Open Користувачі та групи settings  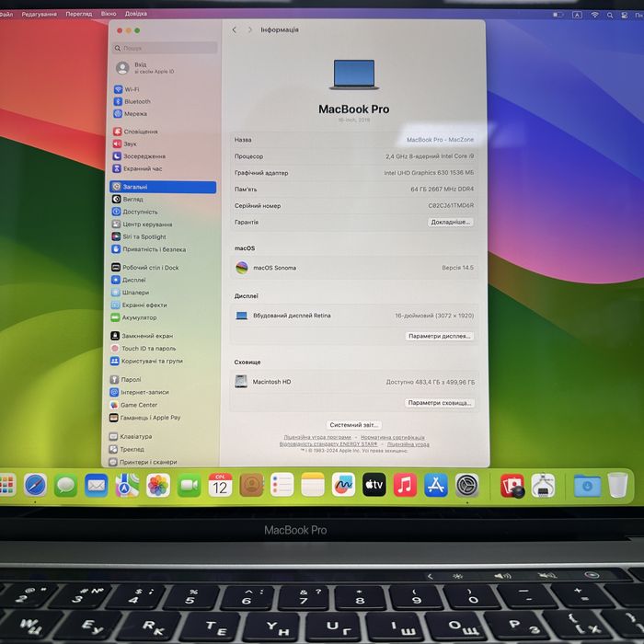pos(146,361)
